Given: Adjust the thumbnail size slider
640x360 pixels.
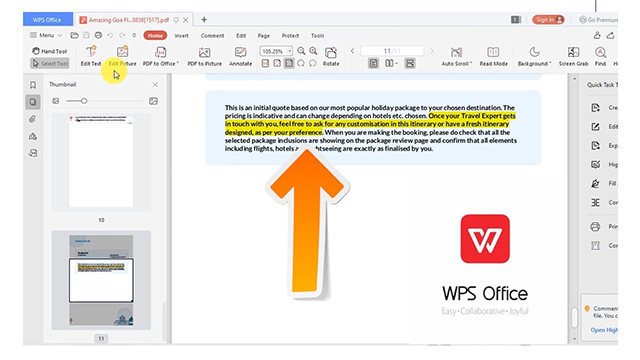Looking at the screenshot, I should (84, 101).
